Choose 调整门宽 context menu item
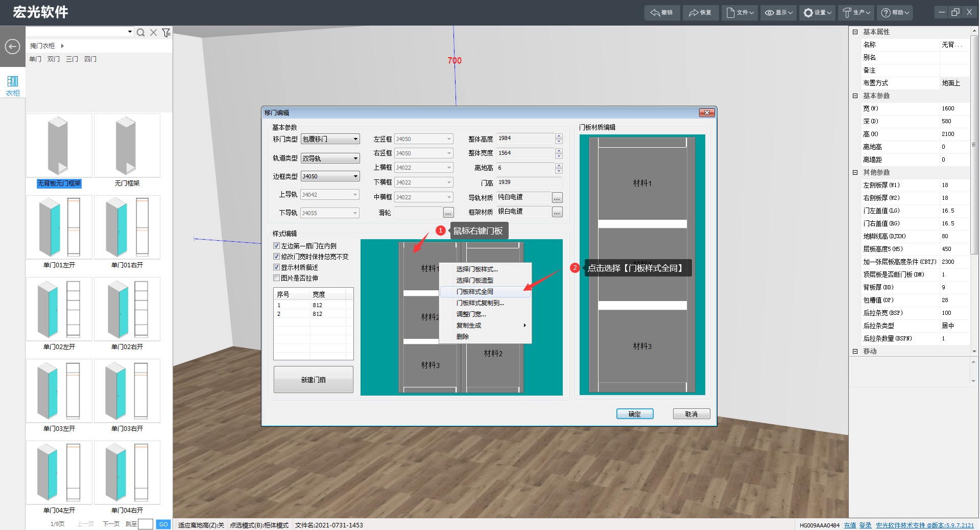This screenshot has height=530, width=980. point(485,314)
